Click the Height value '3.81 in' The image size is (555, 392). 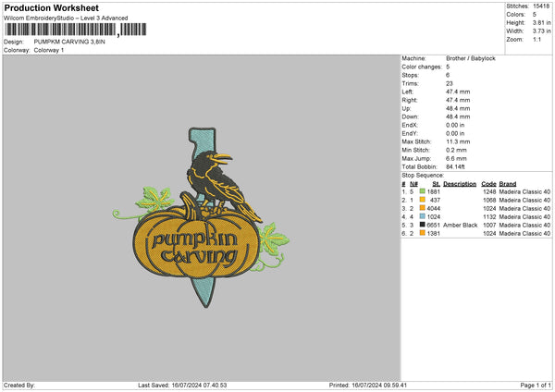[541, 22]
